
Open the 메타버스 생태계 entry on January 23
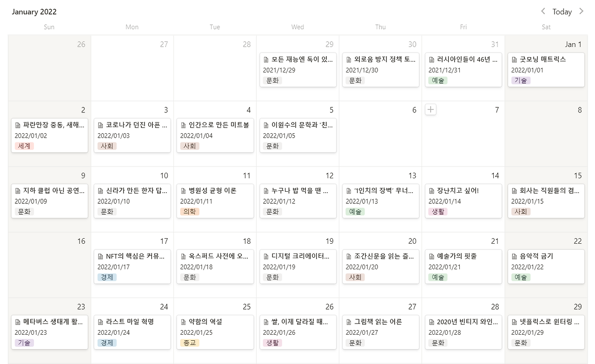coord(49,332)
